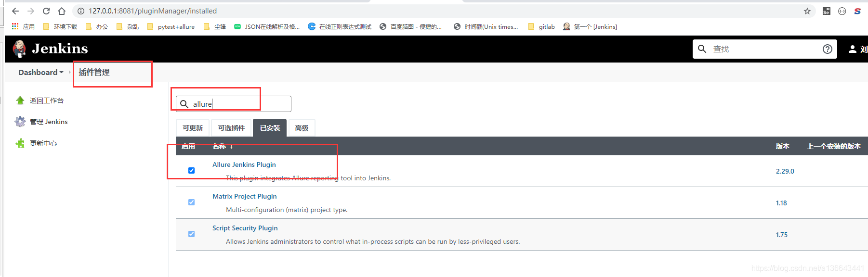Image resolution: width=868 pixels, height=277 pixels.
Task: Open the apps grid bookmark icon
Action: point(15,26)
